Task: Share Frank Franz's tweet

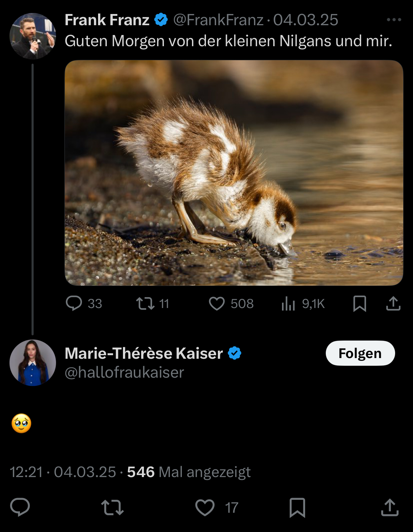Action: point(393,303)
